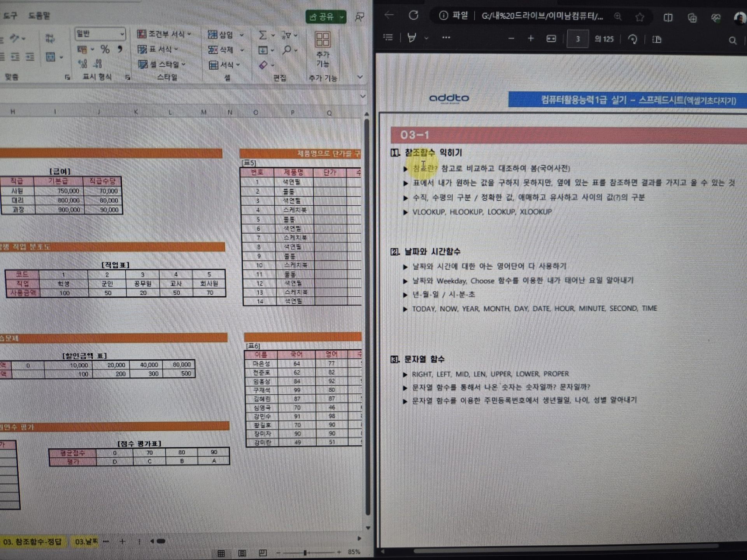Select the 03. 참조함수-정답 sheet tab

pyautogui.click(x=33, y=542)
